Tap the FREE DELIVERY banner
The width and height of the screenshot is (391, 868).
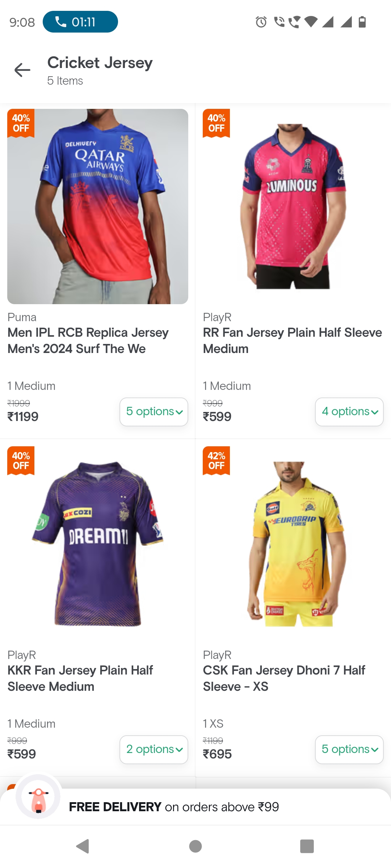[174, 807]
